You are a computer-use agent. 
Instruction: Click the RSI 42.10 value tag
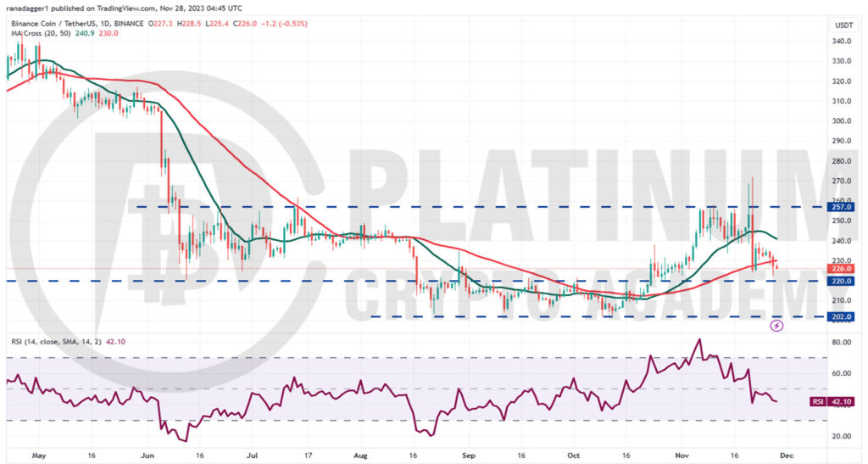point(832,402)
